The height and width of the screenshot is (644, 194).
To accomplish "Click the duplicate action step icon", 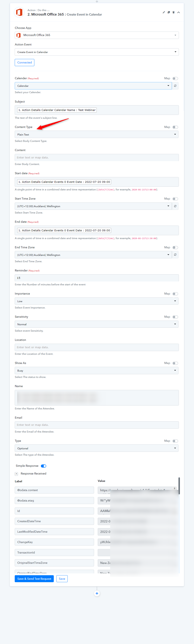I will [169, 12].
